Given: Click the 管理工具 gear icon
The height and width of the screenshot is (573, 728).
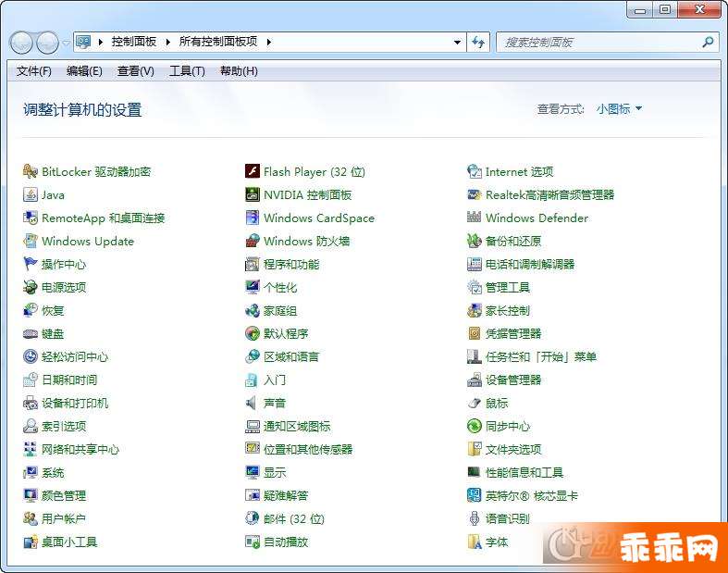Looking at the screenshot, I should [x=474, y=287].
